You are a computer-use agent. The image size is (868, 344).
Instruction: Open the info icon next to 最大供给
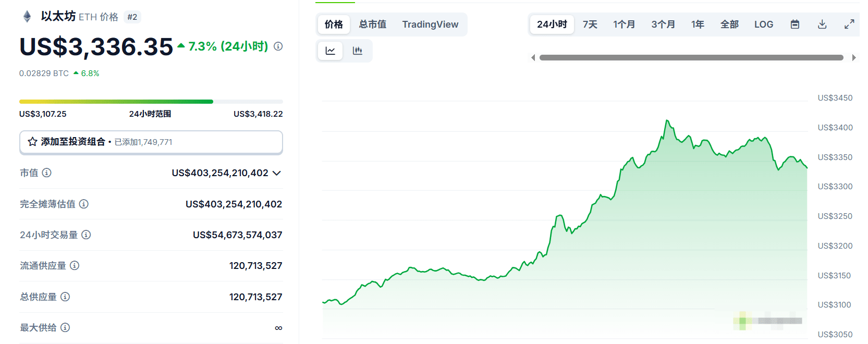click(65, 327)
